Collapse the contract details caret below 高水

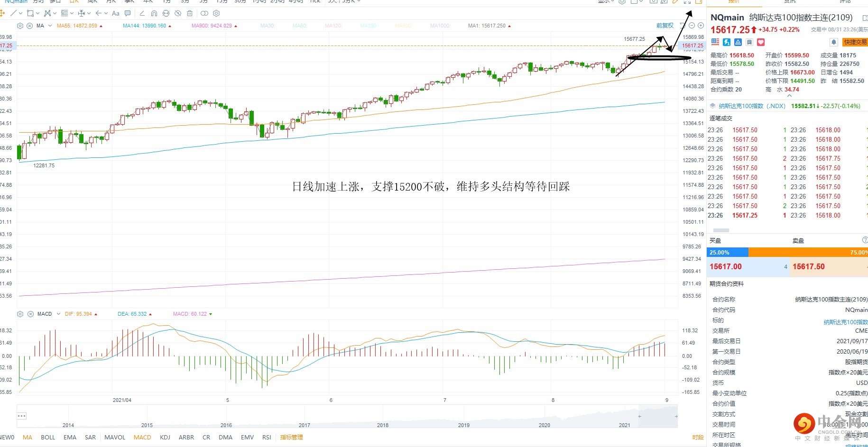click(x=789, y=96)
